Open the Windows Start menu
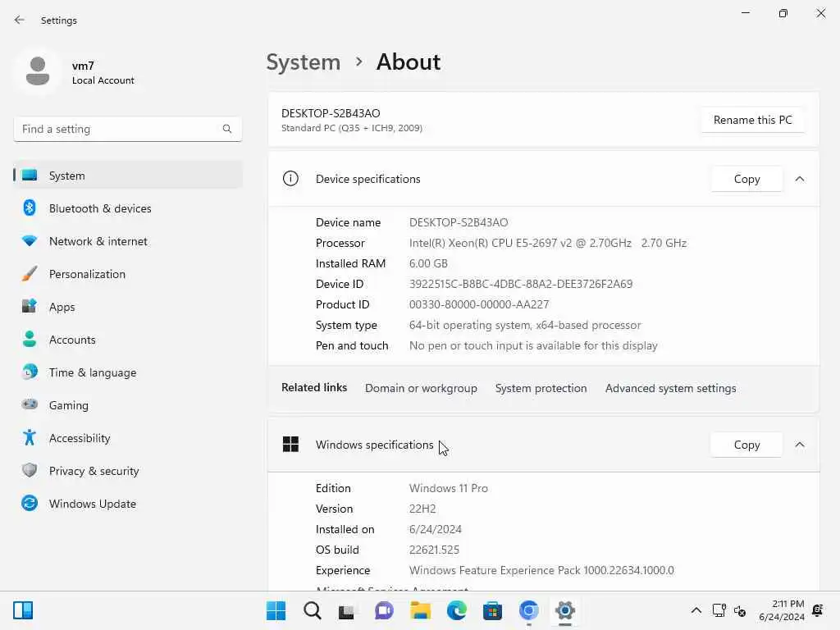Image resolution: width=840 pixels, height=630 pixels. click(x=276, y=610)
